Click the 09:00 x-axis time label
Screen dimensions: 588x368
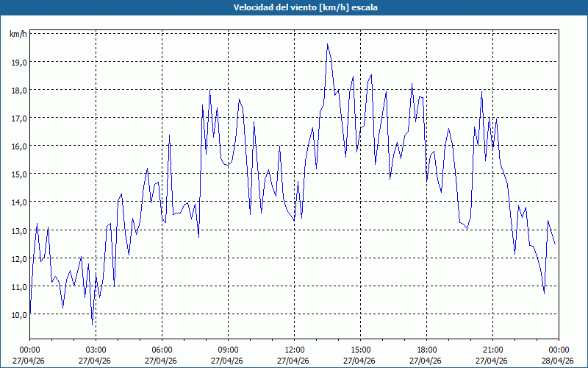(x=228, y=350)
